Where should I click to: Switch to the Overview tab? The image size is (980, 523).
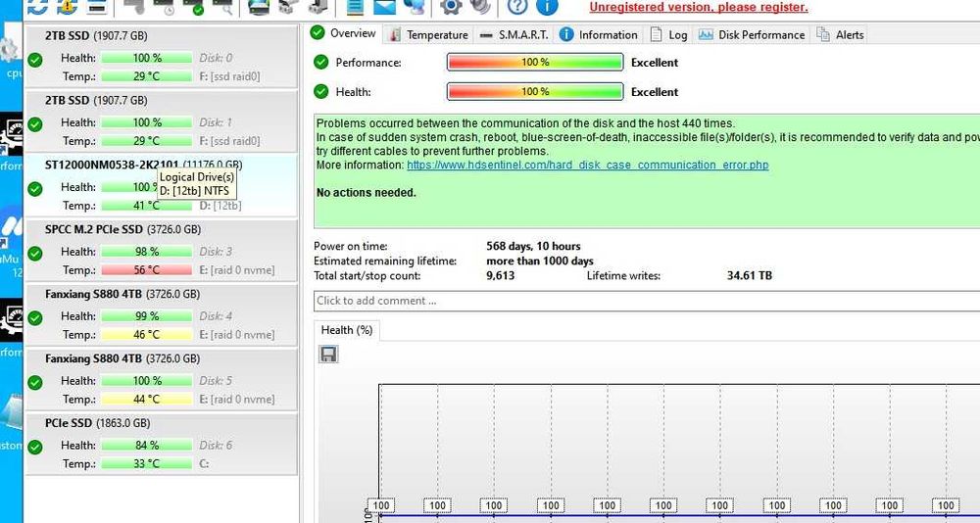point(344,33)
